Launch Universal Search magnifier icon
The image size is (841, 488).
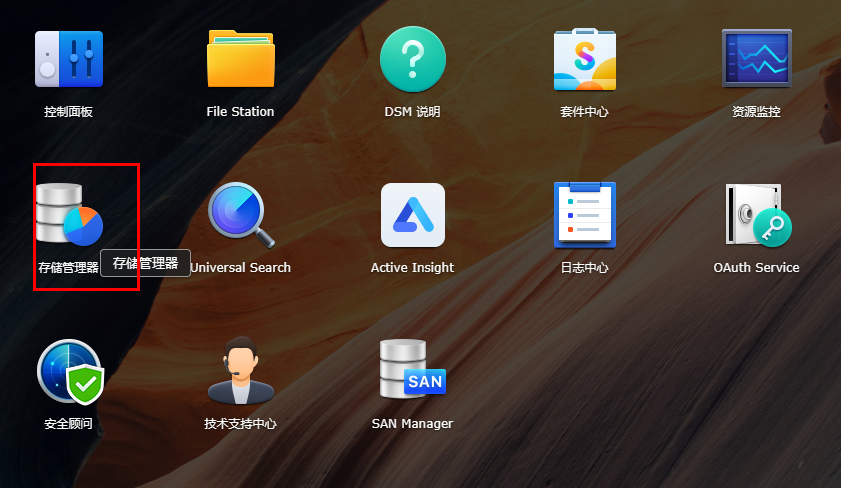pos(241,215)
